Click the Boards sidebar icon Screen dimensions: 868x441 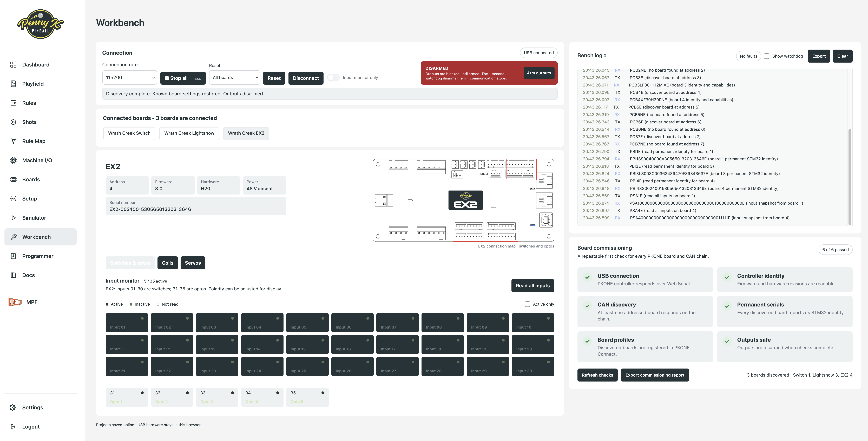pos(13,179)
